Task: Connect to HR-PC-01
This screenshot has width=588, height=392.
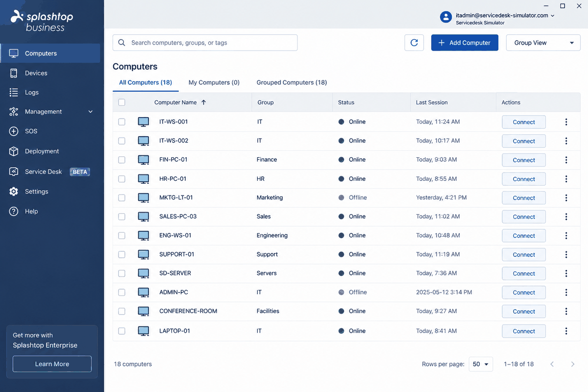Action: [x=524, y=179]
